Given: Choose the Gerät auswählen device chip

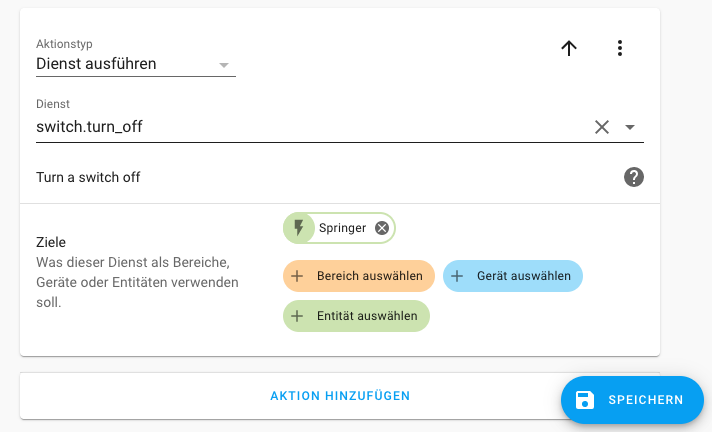Looking at the screenshot, I should (x=523, y=276).
